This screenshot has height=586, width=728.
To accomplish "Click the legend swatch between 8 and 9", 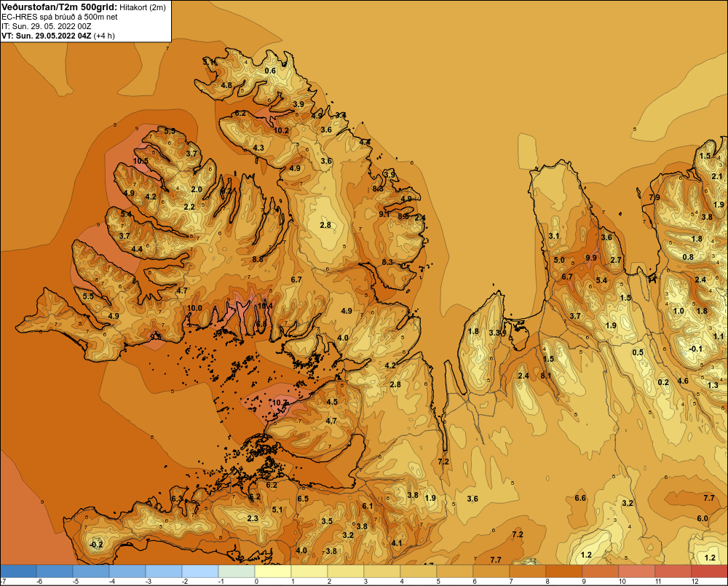I will (564, 571).
